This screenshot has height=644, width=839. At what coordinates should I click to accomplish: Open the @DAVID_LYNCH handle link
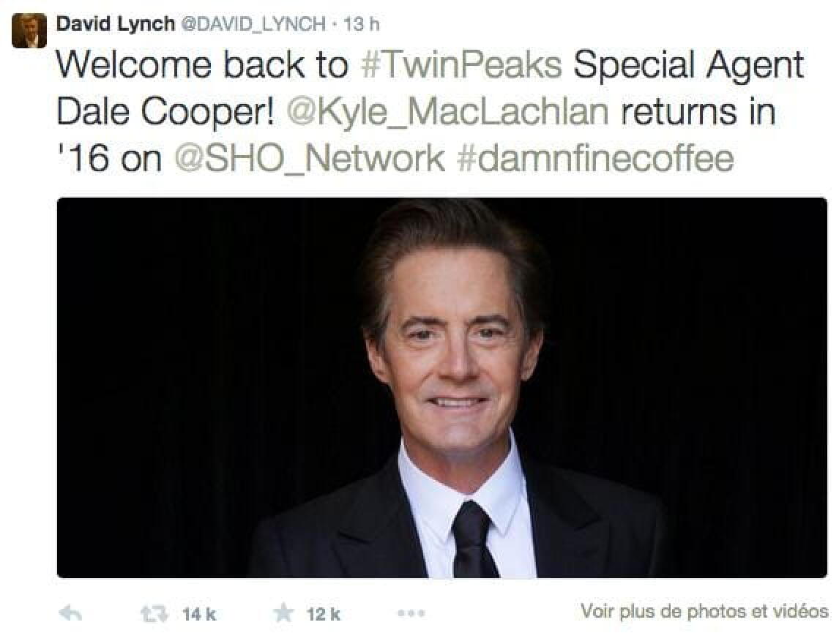pyautogui.click(x=253, y=24)
